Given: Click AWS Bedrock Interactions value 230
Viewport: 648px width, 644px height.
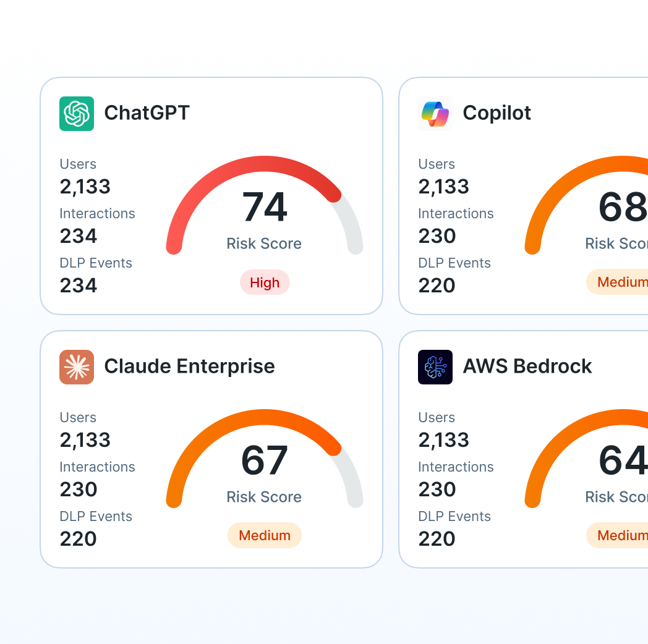Looking at the screenshot, I should [437, 489].
